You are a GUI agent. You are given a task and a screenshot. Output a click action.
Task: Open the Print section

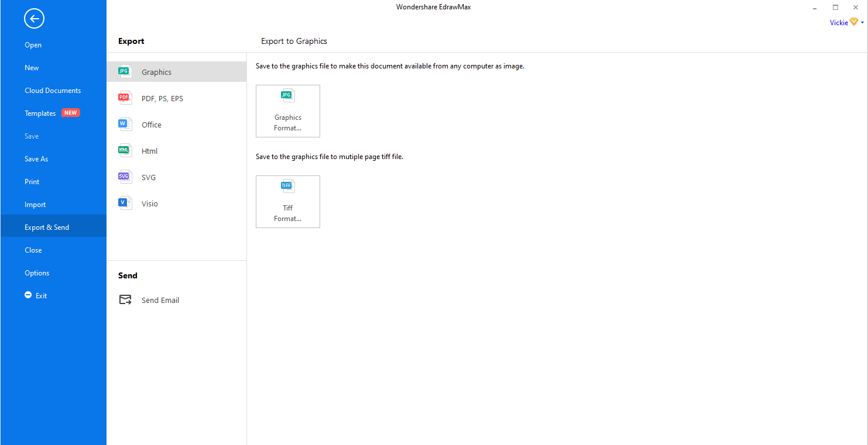click(32, 182)
